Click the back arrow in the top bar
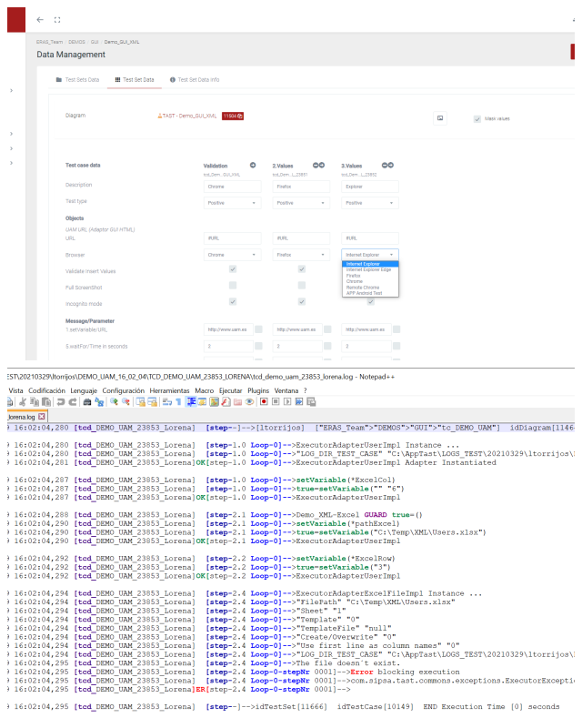The image size is (582, 728). tap(40, 19)
